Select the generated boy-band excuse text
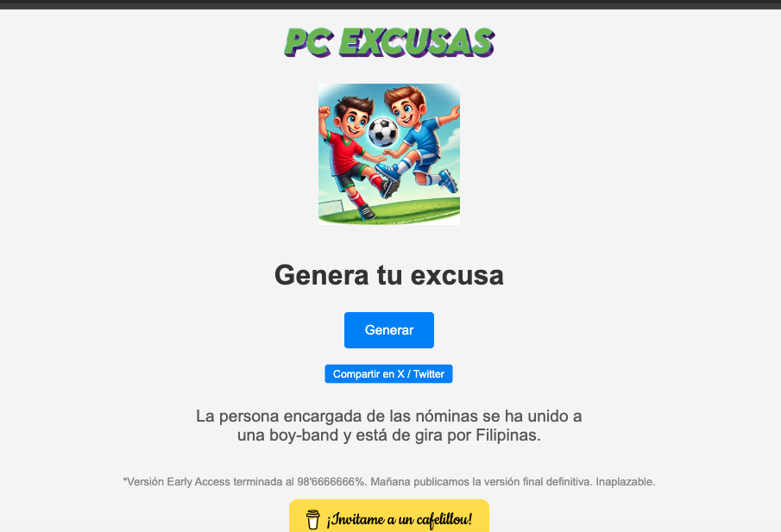This screenshot has height=532, width=781. click(x=389, y=425)
